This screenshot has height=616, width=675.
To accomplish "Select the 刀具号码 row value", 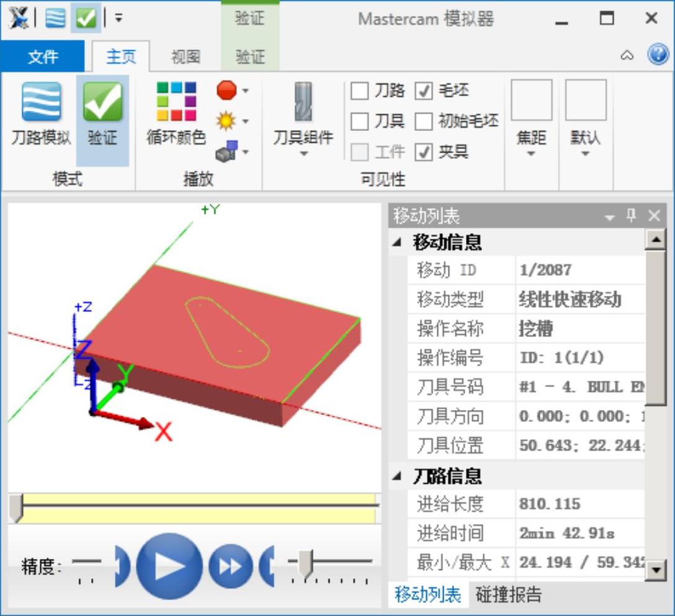I will [x=580, y=387].
